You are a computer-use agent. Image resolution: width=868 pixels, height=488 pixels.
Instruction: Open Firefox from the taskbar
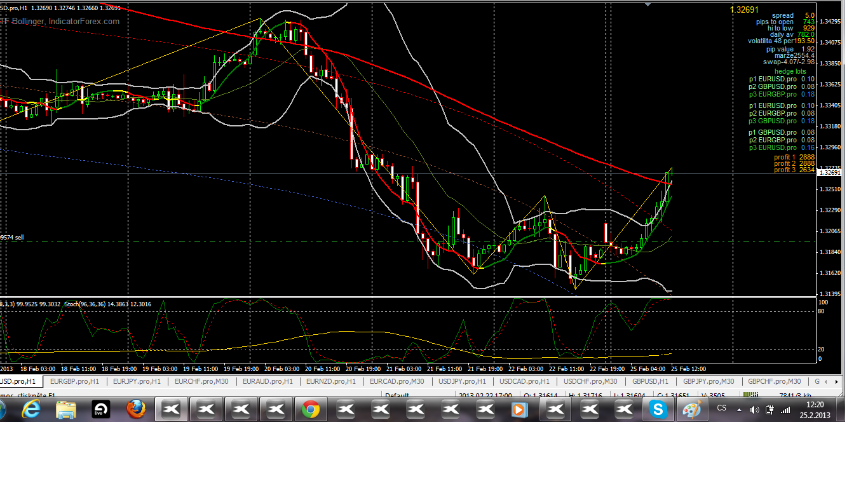pos(136,410)
